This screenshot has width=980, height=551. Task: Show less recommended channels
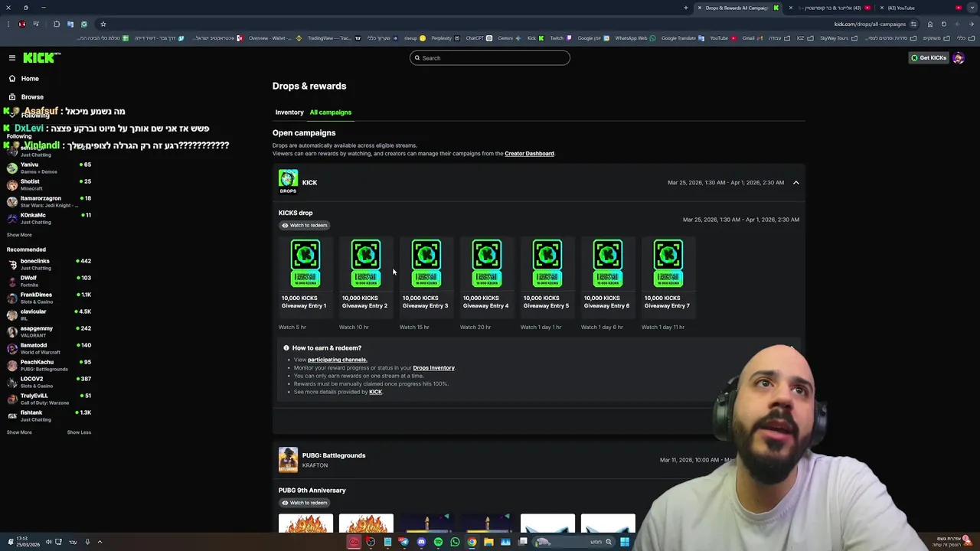[79, 432]
